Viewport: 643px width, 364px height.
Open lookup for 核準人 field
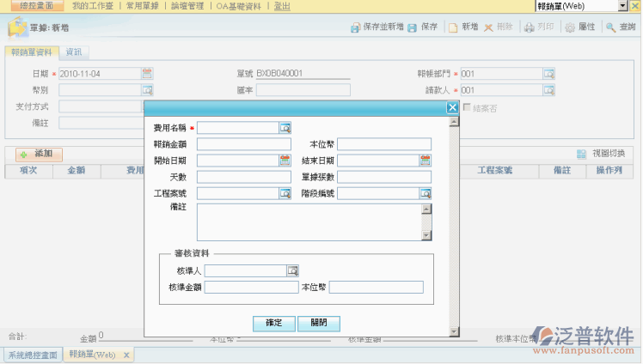(x=292, y=270)
